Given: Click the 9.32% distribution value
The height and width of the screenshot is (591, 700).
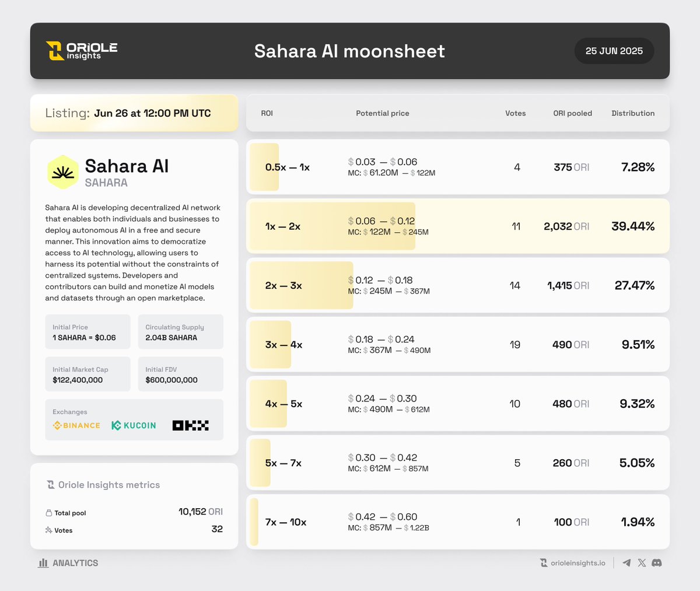Looking at the screenshot, I should pos(637,404).
